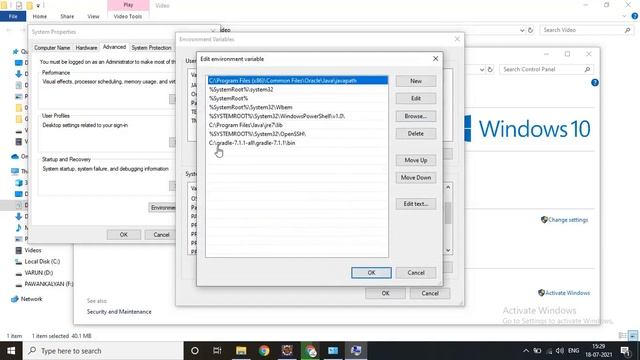
Task: Select Network in navigation pane
Action: (x=31, y=299)
